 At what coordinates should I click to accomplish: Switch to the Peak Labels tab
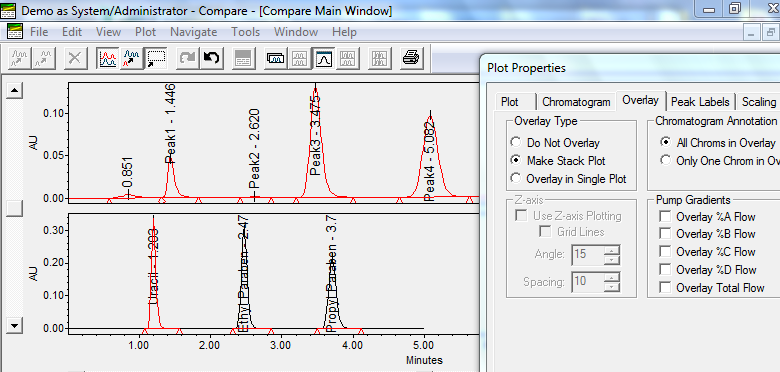pos(700,102)
